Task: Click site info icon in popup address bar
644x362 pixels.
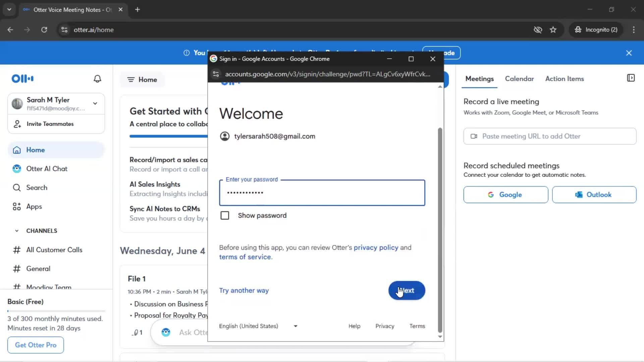Action: [x=216, y=74]
